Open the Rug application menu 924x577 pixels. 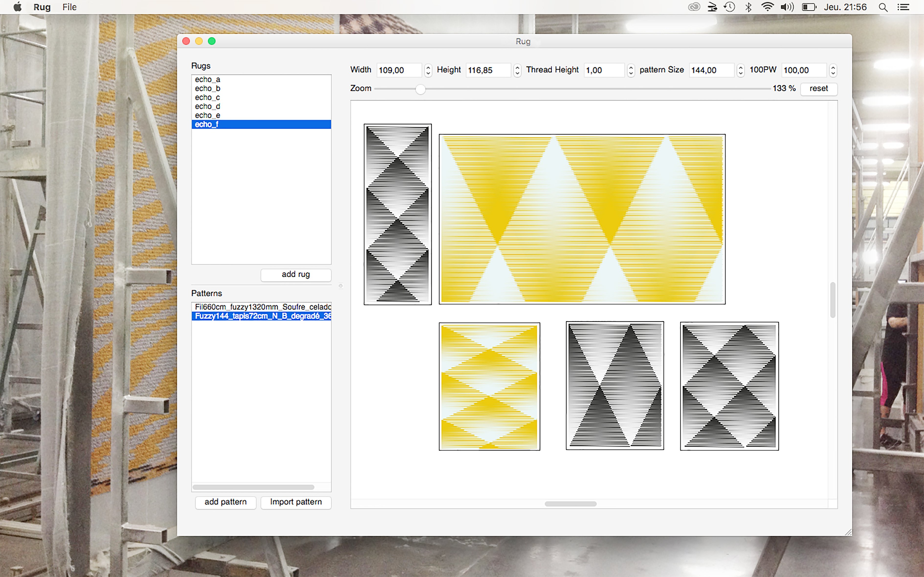tap(42, 7)
